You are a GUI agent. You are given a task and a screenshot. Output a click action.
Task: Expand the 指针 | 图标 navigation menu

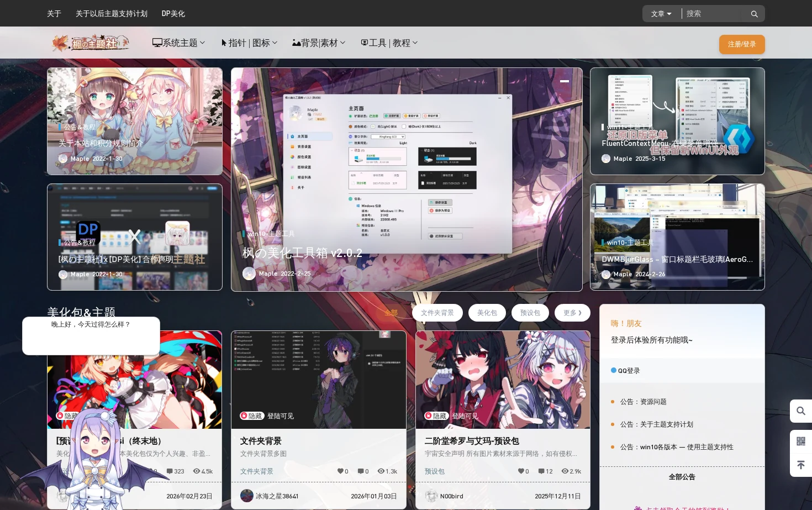click(x=249, y=43)
